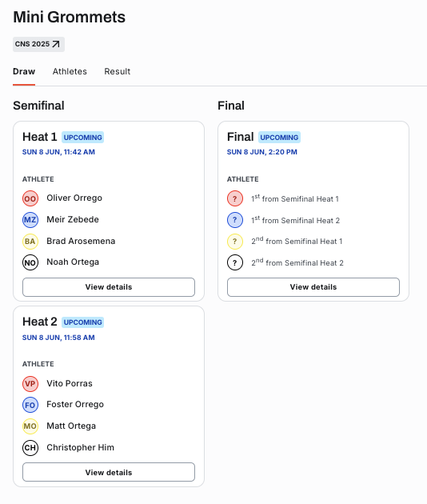Image resolution: width=427 pixels, height=504 pixels.
Task: View details for Semifinal Heat 1
Action: (109, 287)
